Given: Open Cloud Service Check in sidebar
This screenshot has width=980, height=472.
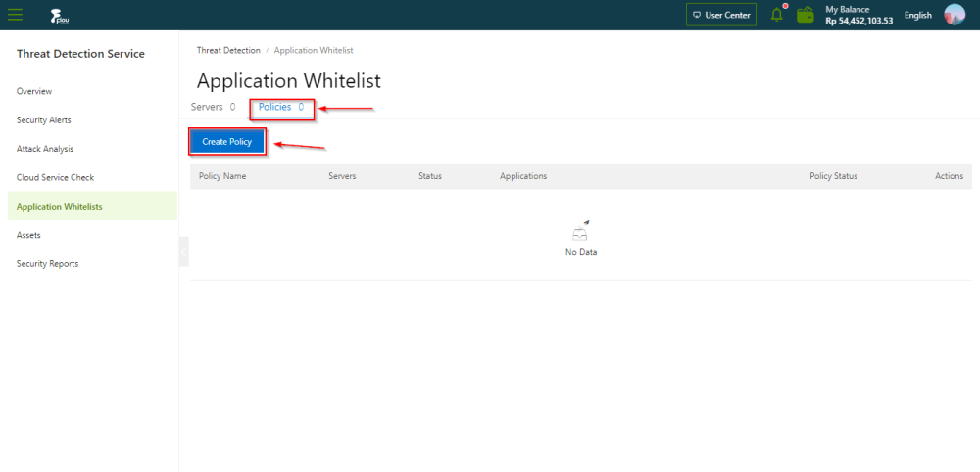Looking at the screenshot, I should tap(55, 177).
